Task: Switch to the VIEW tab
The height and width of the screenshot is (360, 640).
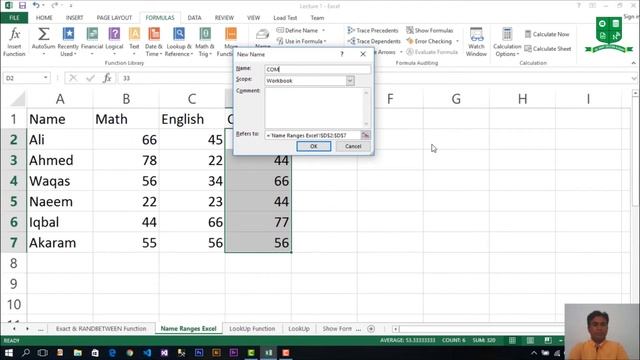Action: click(253, 18)
